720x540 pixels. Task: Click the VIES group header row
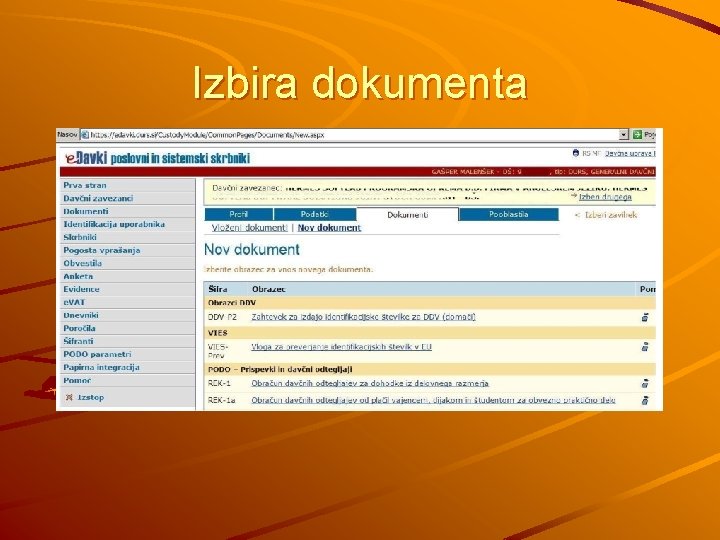pos(430,333)
